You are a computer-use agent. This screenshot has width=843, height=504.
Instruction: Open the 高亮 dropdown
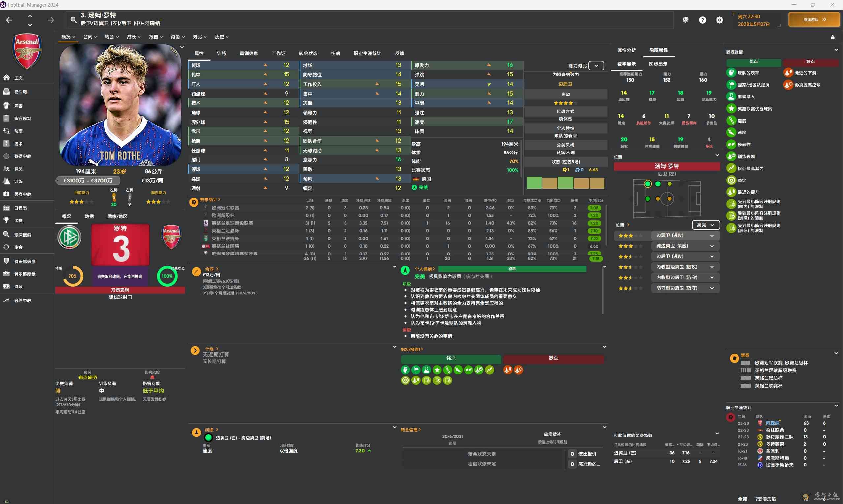click(706, 225)
